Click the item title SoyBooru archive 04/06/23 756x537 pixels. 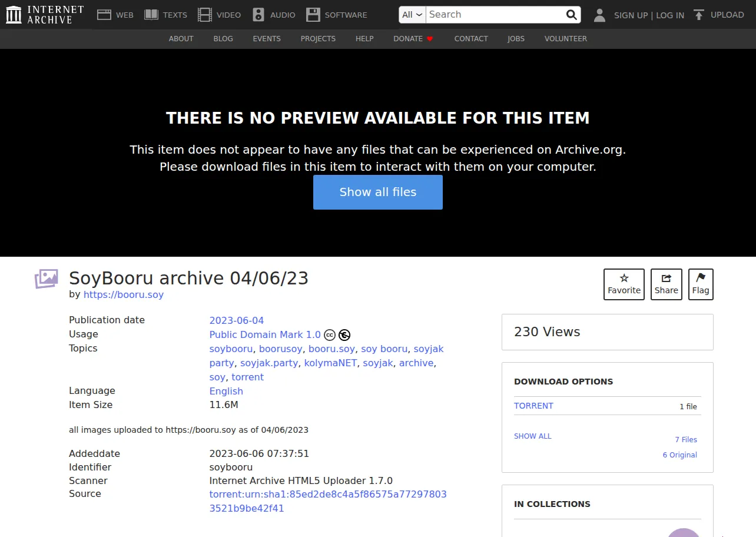tap(189, 279)
